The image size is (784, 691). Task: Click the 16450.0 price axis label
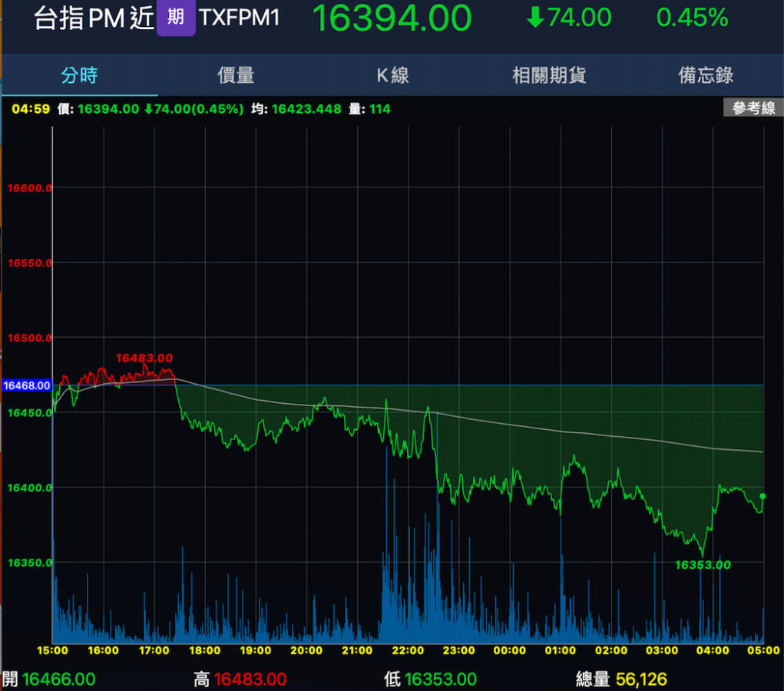(29, 413)
